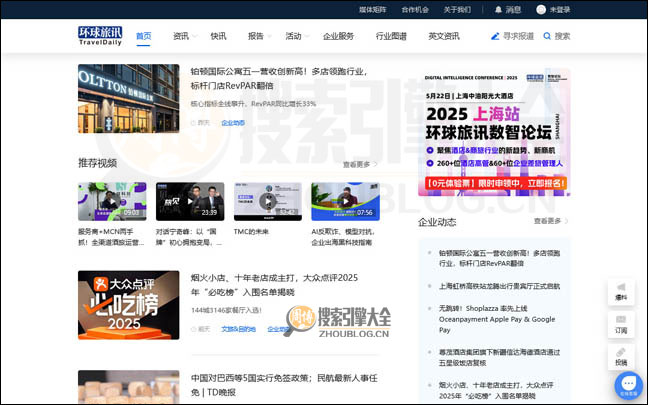The image size is (648, 405).
Task: Click the AI反欺诈、模型对抗 video title
Action: click(343, 237)
